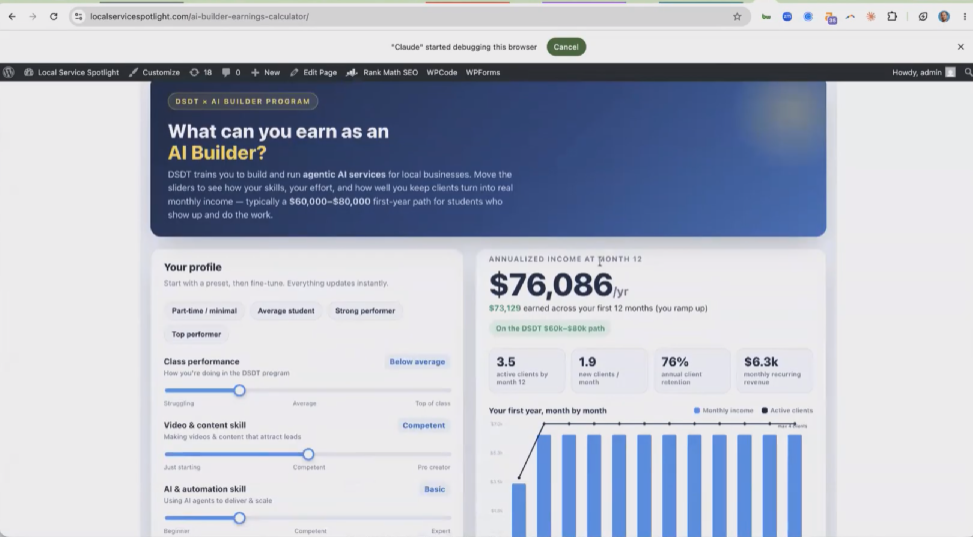Click the Class performance slider handle

coord(240,390)
